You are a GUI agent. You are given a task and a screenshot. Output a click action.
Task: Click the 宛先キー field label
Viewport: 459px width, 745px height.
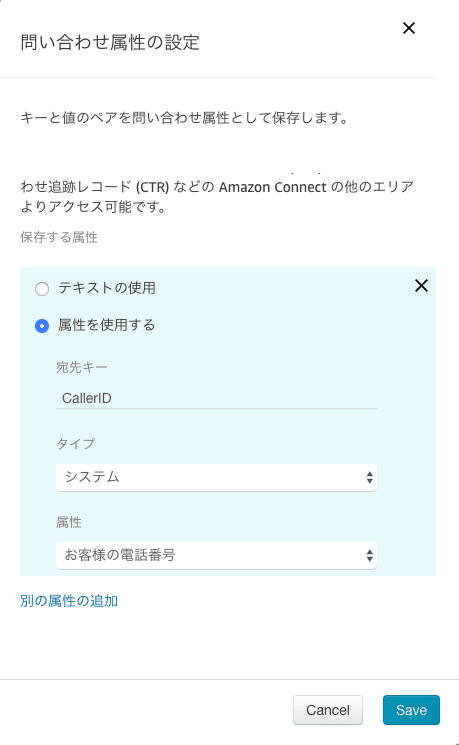click(82, 367)
